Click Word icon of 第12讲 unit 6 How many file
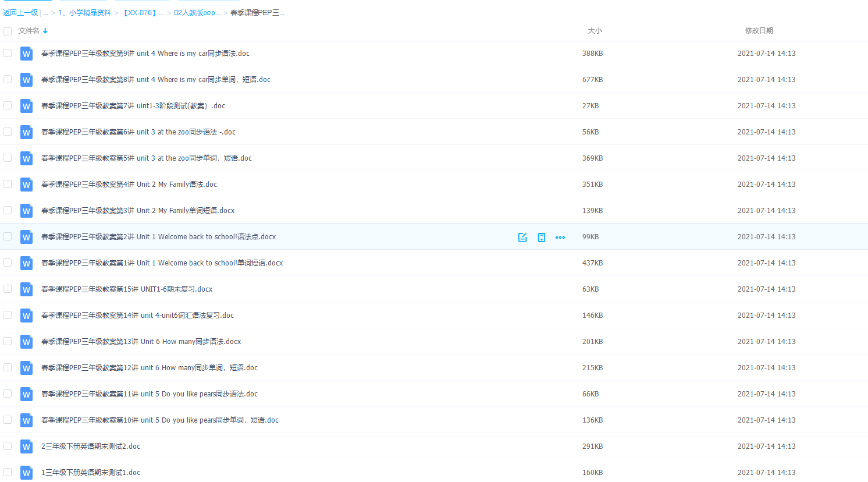The image size is (868, 482). pos(26,368)
